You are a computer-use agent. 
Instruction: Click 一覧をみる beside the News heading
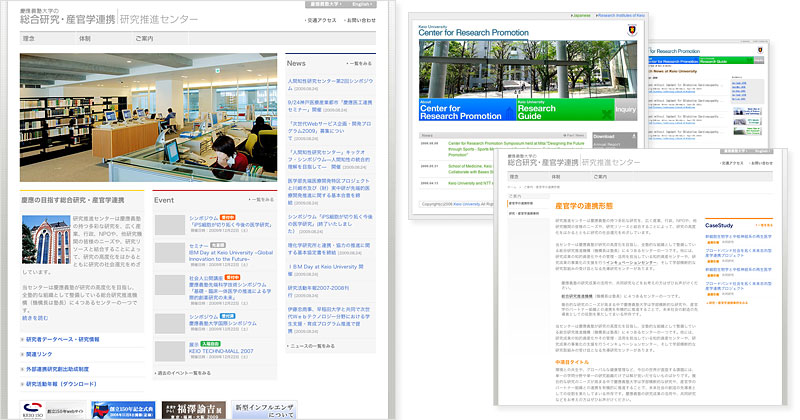(x=360, y=64)
